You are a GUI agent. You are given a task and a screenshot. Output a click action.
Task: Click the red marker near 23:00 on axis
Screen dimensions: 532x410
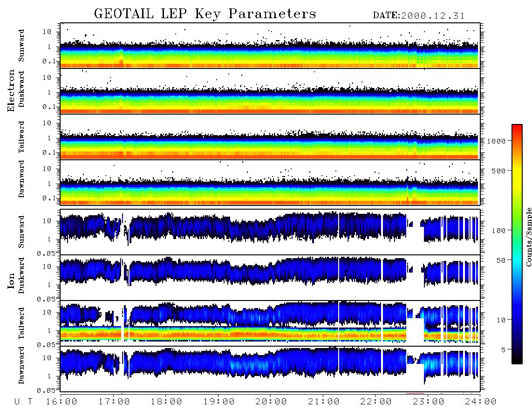415,393
